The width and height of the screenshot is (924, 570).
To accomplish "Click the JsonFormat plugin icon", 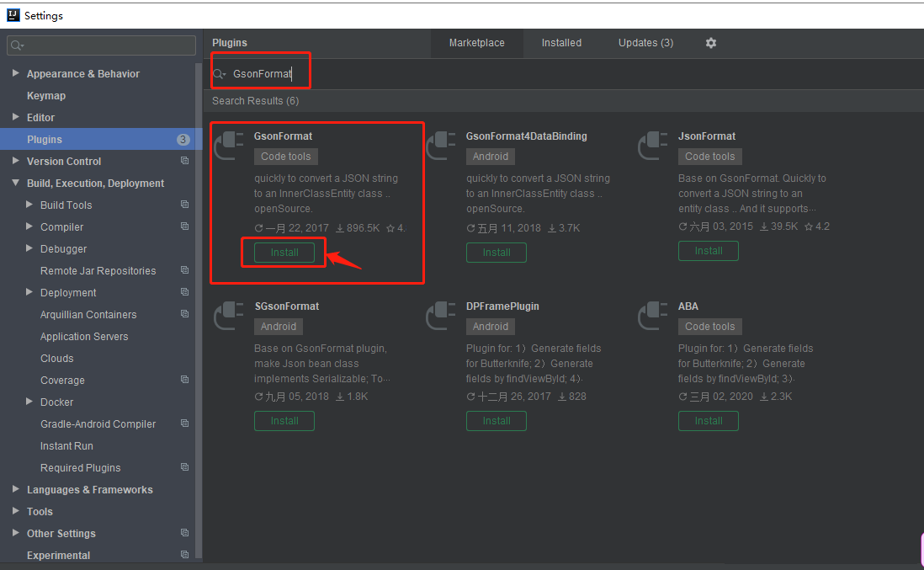I will (653, 146).
